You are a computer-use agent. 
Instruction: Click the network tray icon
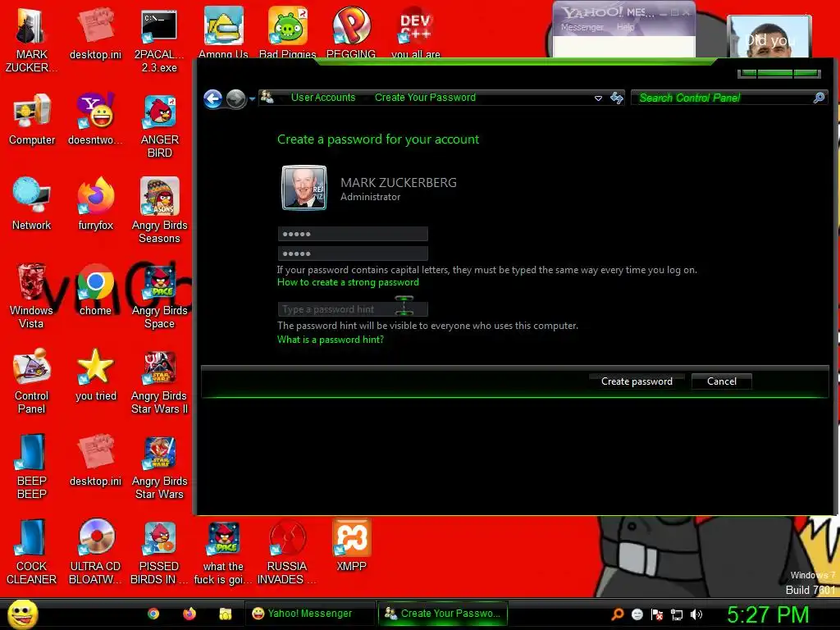pyautogui.click(x=677, y=614)
